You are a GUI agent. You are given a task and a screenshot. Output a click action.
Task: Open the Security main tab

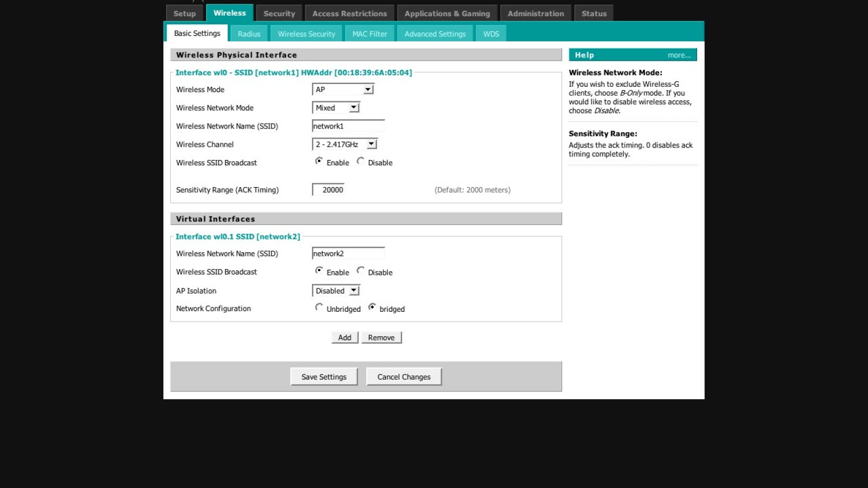click(279, 14)
